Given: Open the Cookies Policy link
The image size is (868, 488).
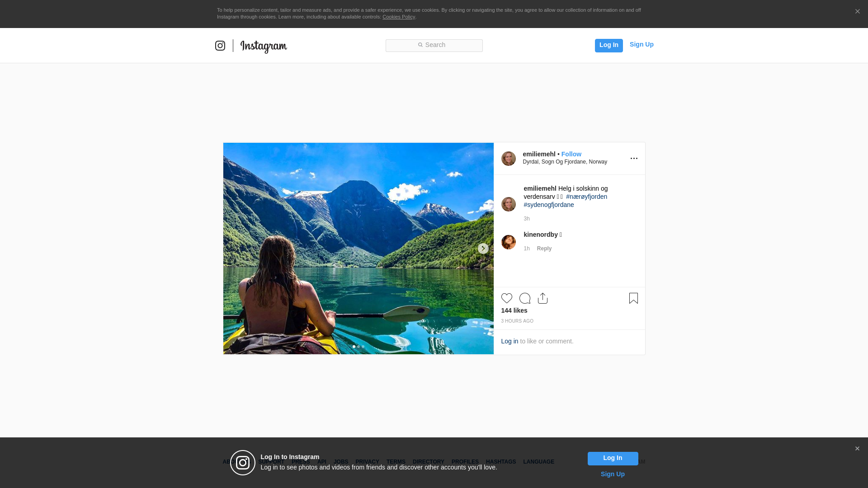Looking at the screenshot, I should click(399, 17).
